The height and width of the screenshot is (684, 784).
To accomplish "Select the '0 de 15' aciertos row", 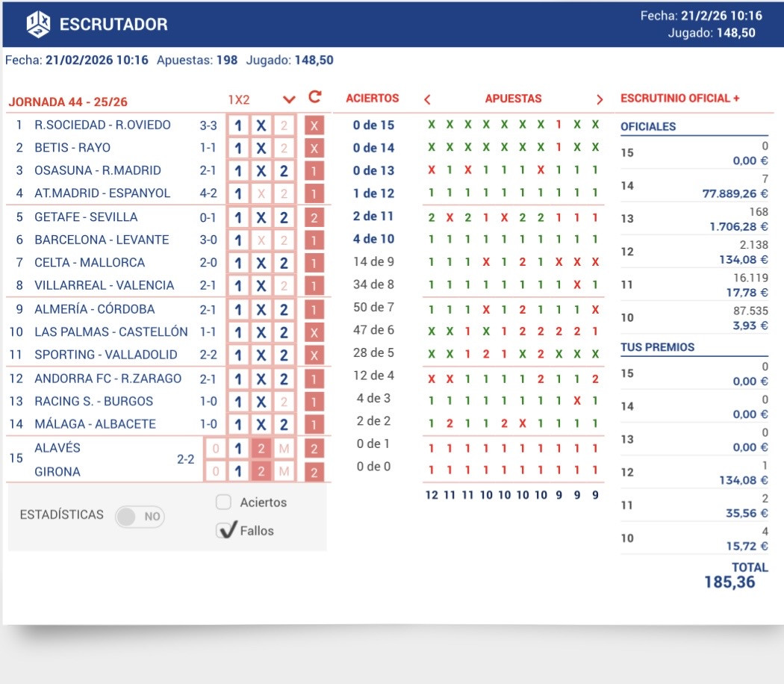I will pos(373,125).
